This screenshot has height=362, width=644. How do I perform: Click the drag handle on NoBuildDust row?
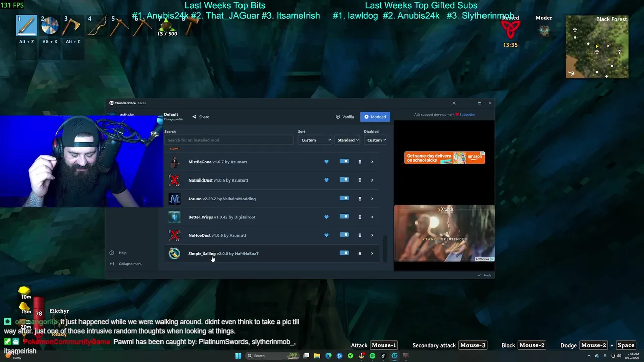point(360,180)
